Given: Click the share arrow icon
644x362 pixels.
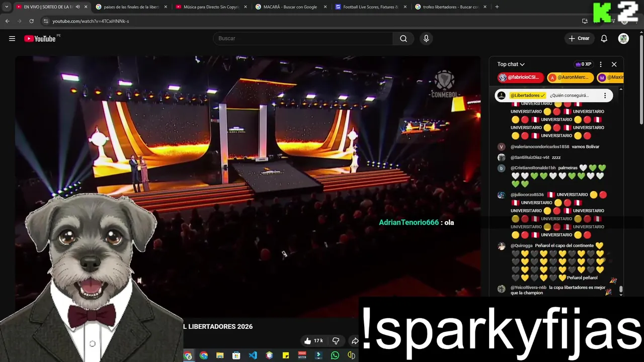Looking at the screenshot, I should click(x=354, y=341).
